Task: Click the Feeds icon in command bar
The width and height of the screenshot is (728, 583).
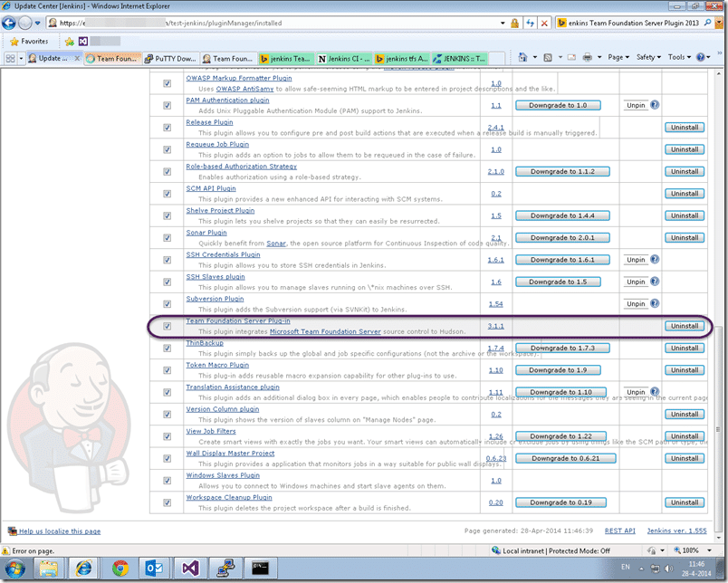Action: 548,58
